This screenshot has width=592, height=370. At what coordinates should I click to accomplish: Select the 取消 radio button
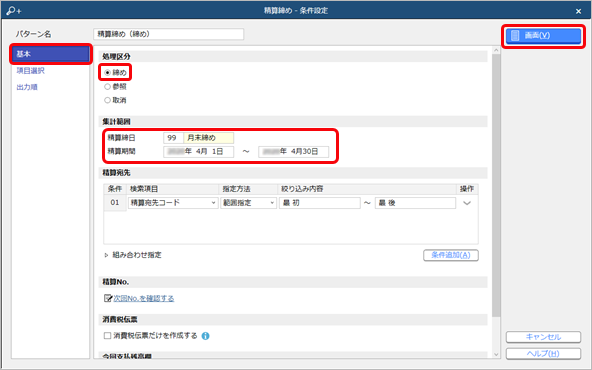pyautogui.click(x=108, y=100)
